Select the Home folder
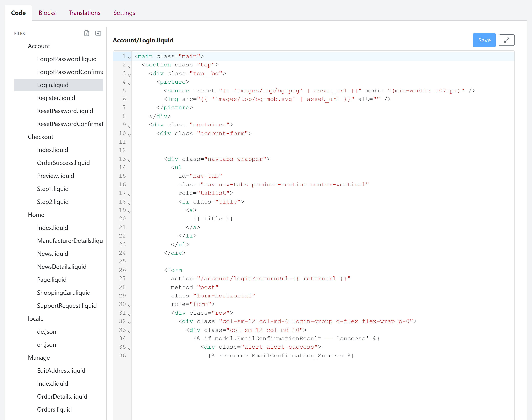Image resolution: width=532 pixels, height=420 pixels. coord(36,215)
